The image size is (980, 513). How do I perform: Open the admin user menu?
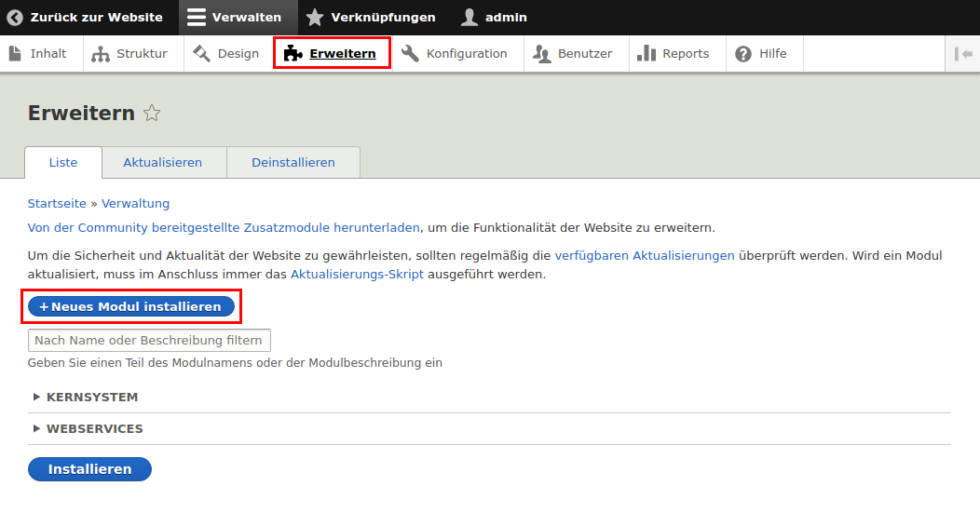[x=495, y=18]
